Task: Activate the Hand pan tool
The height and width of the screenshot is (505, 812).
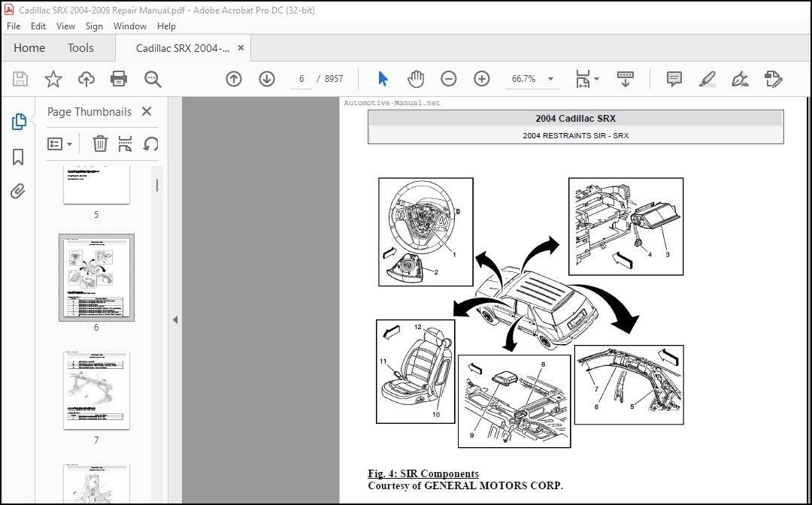Action: pyautogui.click(x=415, y=79)
